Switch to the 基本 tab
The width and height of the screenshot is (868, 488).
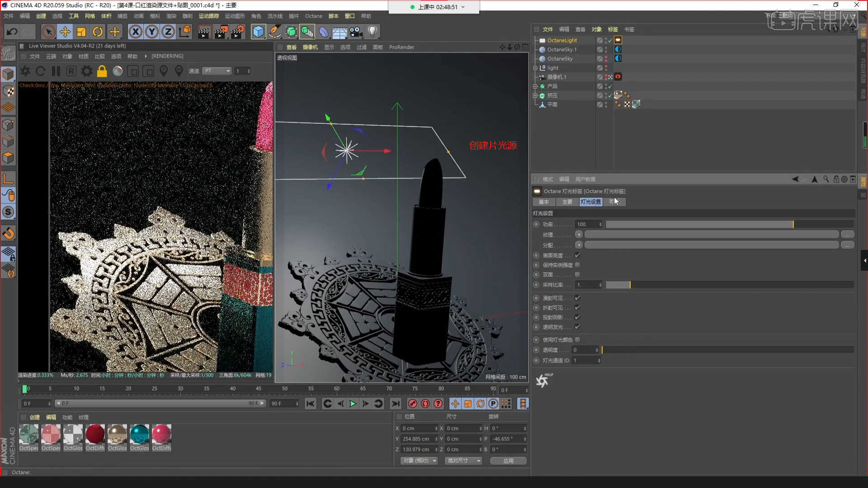[x=544, y=202]
